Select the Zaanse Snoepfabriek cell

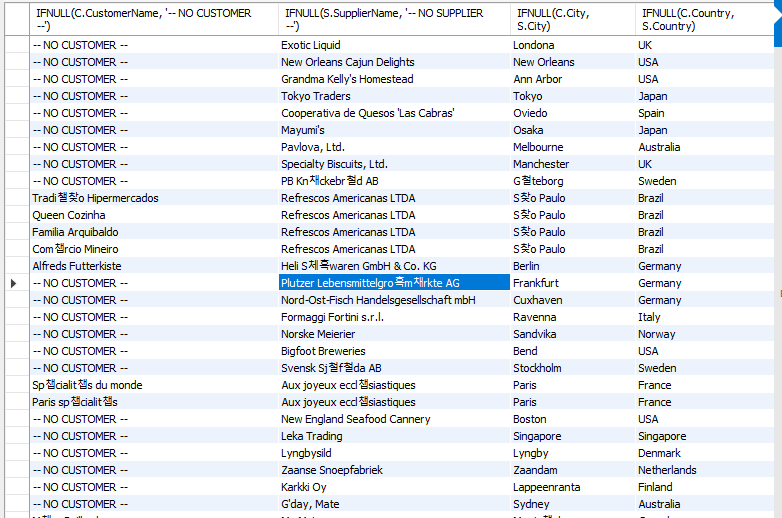(394, 470)
